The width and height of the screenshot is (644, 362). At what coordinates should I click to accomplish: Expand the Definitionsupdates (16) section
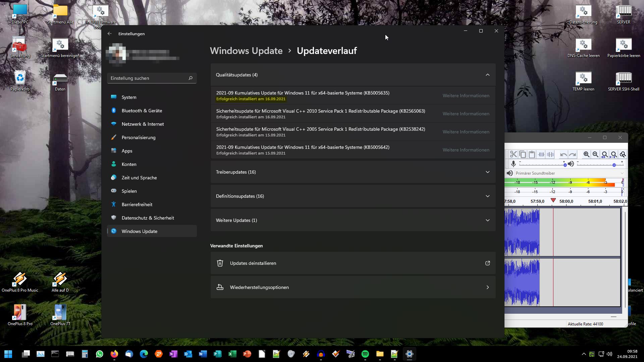pos(353,196)
